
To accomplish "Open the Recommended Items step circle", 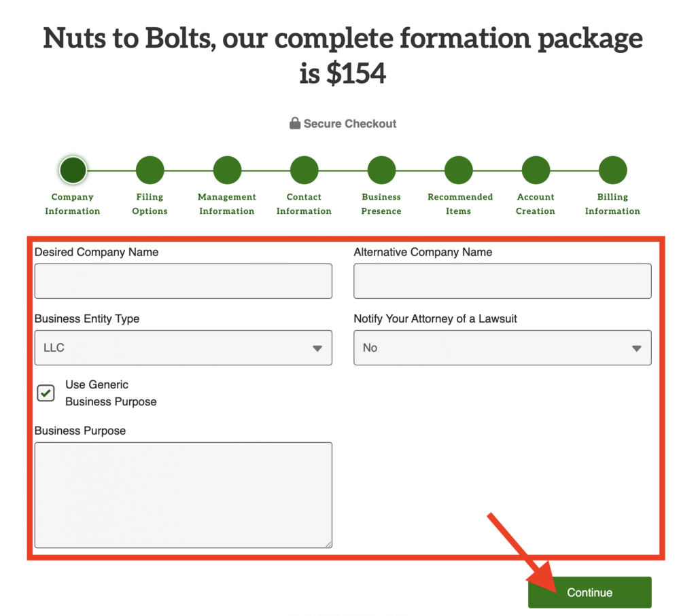I will point(459,170).
